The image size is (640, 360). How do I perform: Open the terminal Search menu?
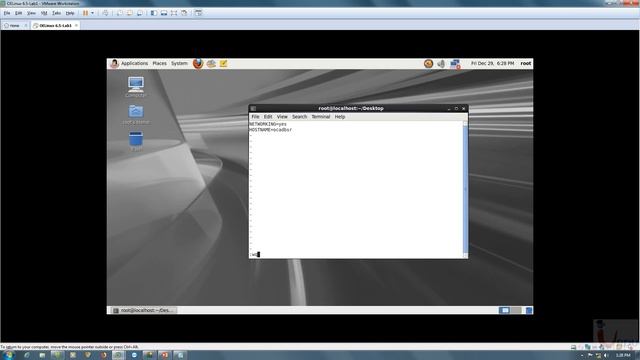[x=299, y=117]
